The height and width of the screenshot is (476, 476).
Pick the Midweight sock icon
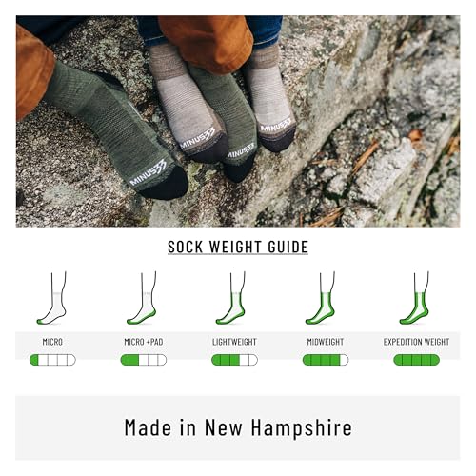pyautogui.click(x=321, y=298)
